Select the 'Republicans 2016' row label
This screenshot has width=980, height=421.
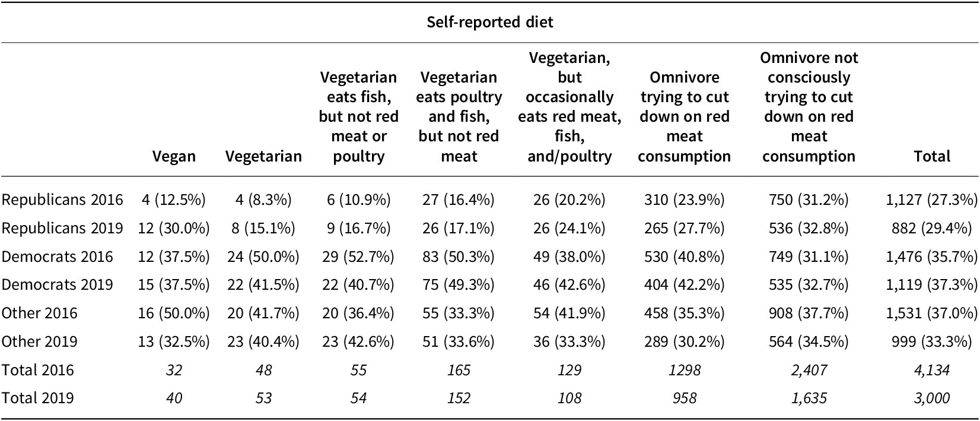[62, 200]
